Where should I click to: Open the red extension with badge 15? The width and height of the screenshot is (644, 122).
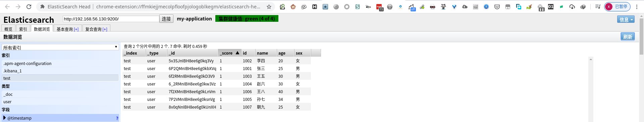point(379,7)
